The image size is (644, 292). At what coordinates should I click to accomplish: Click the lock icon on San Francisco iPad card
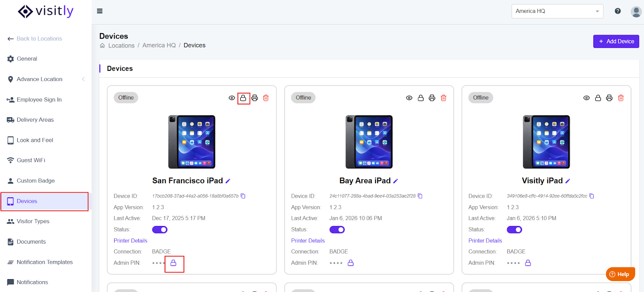point(243,98)
